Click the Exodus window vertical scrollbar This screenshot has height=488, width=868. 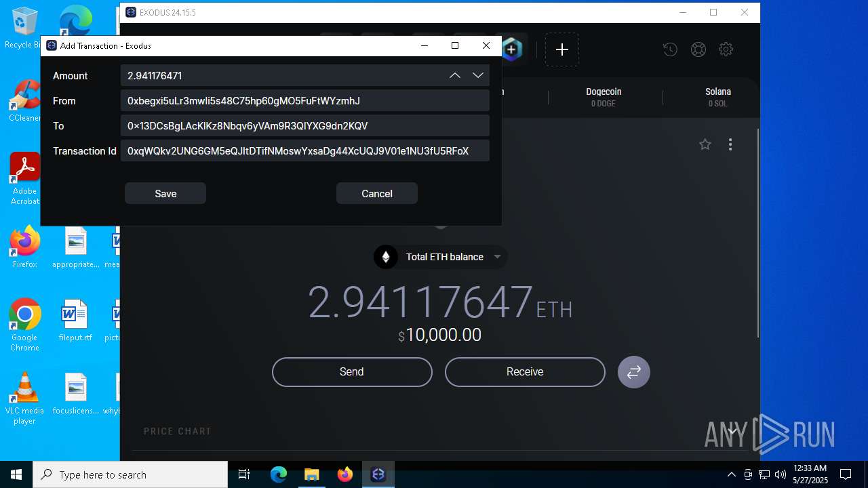coord(758,232)
